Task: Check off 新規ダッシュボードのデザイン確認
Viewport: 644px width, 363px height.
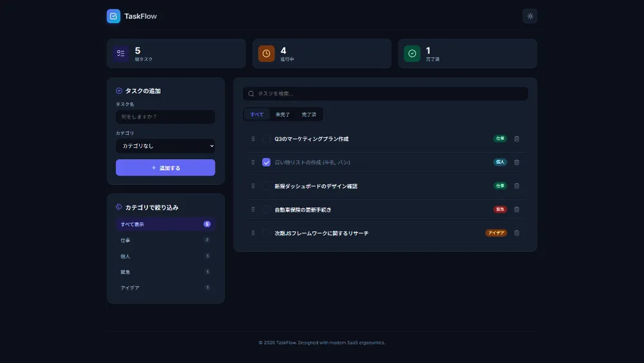Action: [266, 186]
